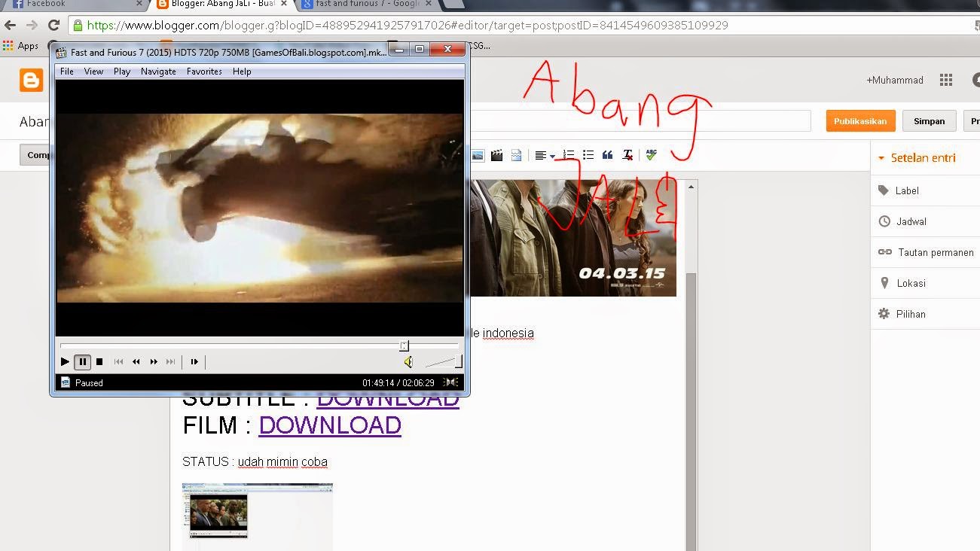This screenshot has width=980, height=551.
Task: Open the Tautan permanen setting
Action: tap(925, 252)
